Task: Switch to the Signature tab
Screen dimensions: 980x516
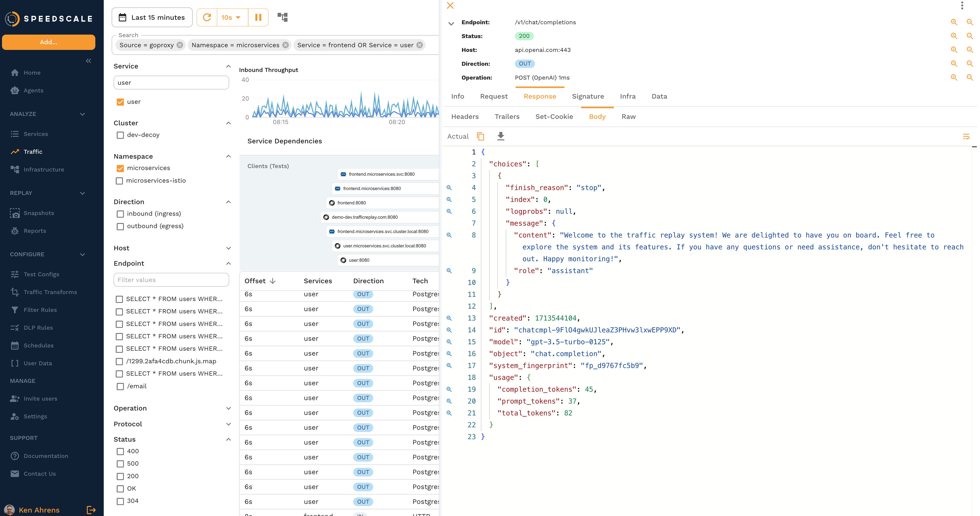Action: pyautogui.click(x=588, y=96)
